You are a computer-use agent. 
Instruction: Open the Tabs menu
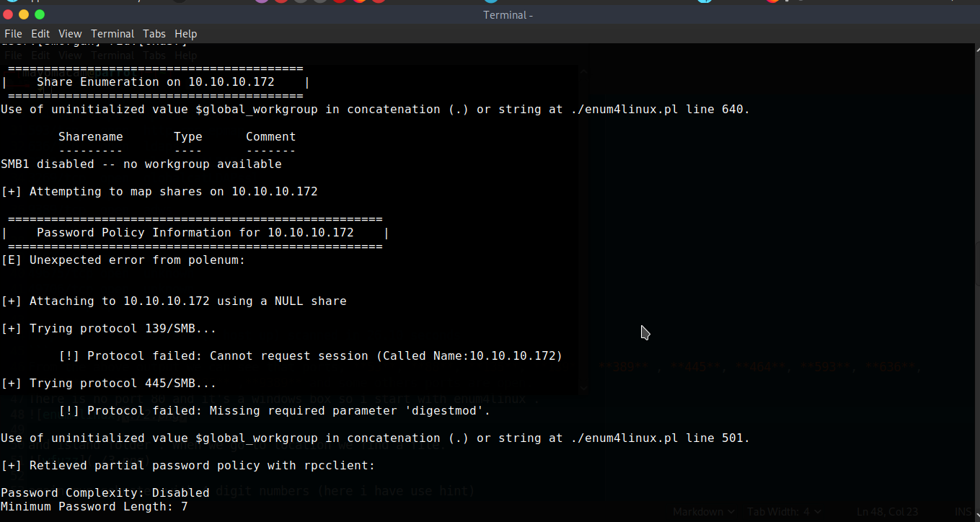[154, 33]
